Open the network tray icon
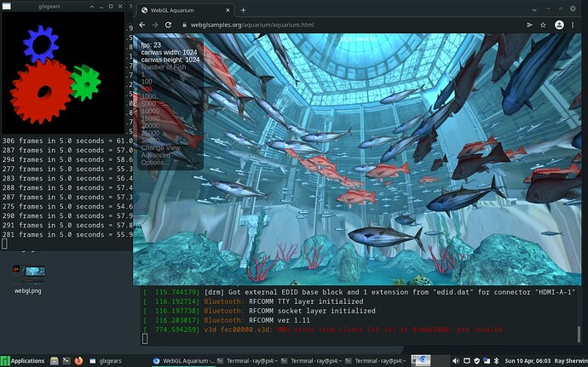Screen dimensions: 588x367 pos(487,361)
